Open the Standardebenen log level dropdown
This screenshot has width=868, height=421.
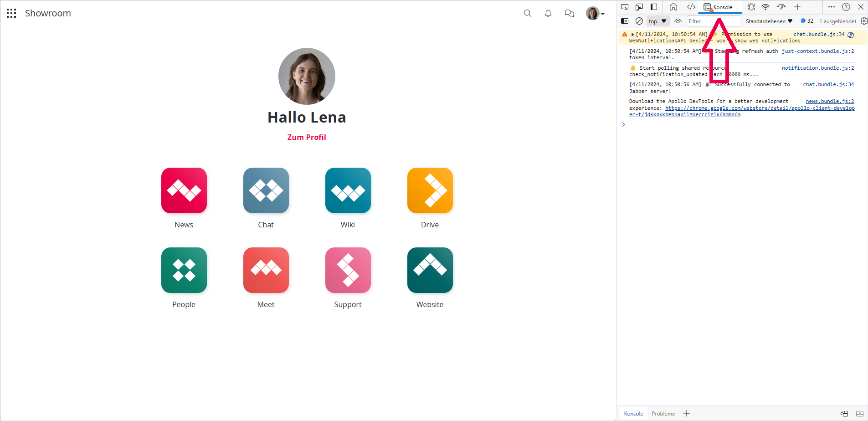tap(769, 21)
